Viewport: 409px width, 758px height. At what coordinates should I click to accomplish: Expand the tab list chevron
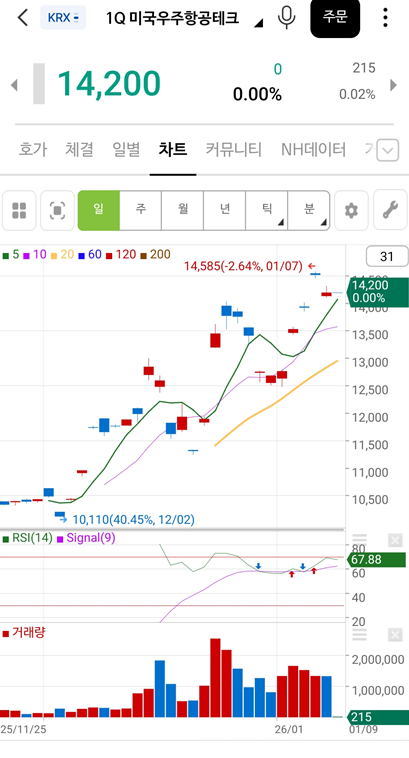coord(387,150)
